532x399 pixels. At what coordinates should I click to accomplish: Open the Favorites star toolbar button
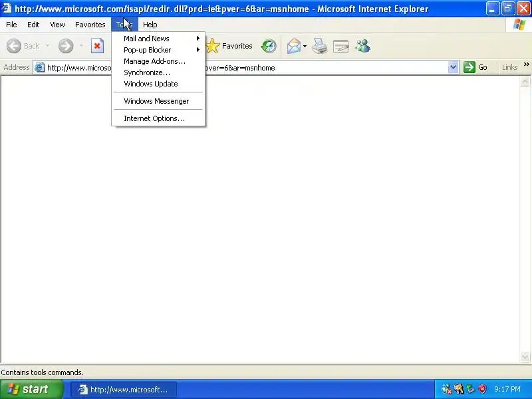[x=229, y=46]
